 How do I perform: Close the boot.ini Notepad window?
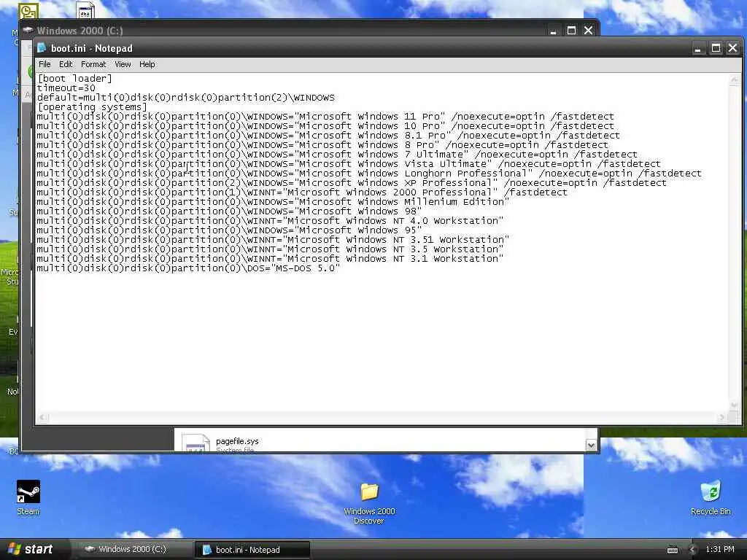732,48
